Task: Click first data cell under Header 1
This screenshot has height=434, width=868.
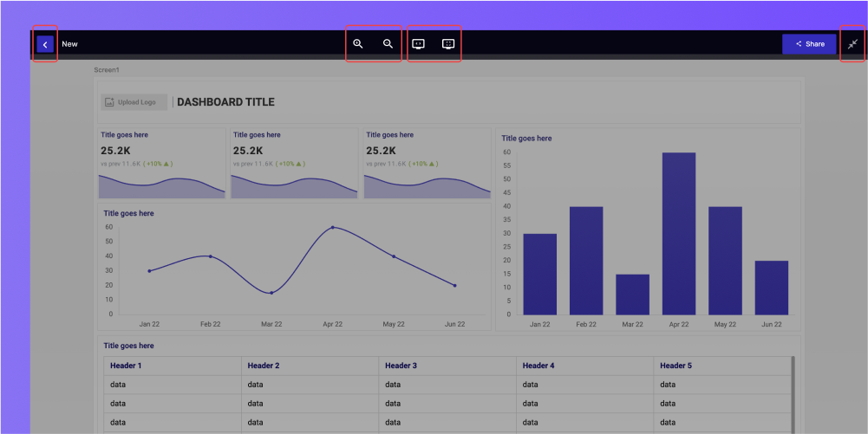Action: [x=173, y=385]
